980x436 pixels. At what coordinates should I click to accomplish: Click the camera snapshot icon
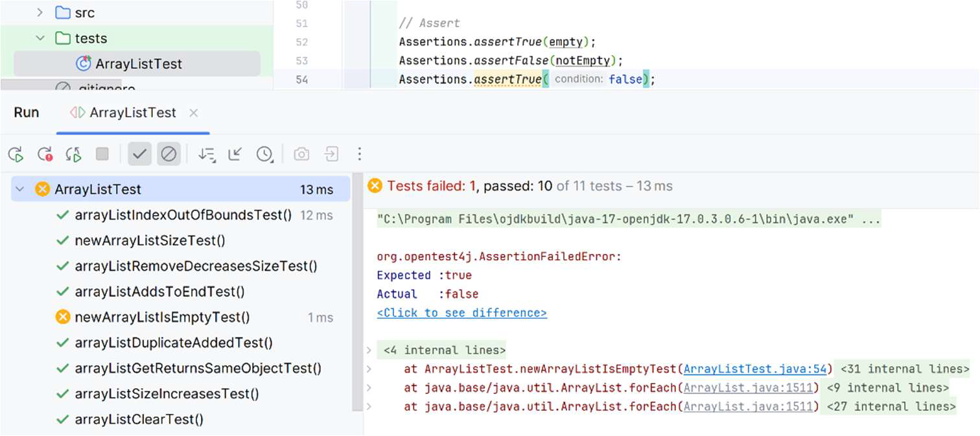[x=301, y=154]
